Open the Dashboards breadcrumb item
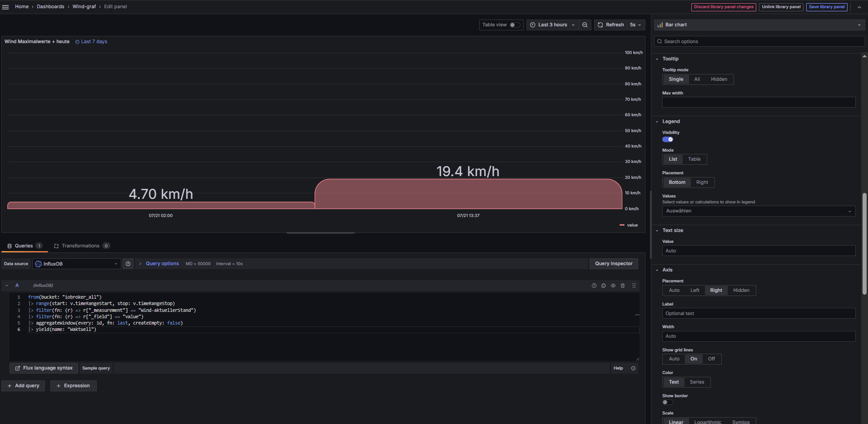 (50, 7)
